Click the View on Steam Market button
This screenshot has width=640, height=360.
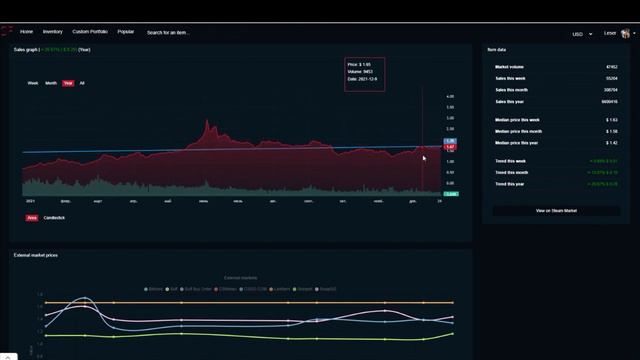[x=556, y=211]
